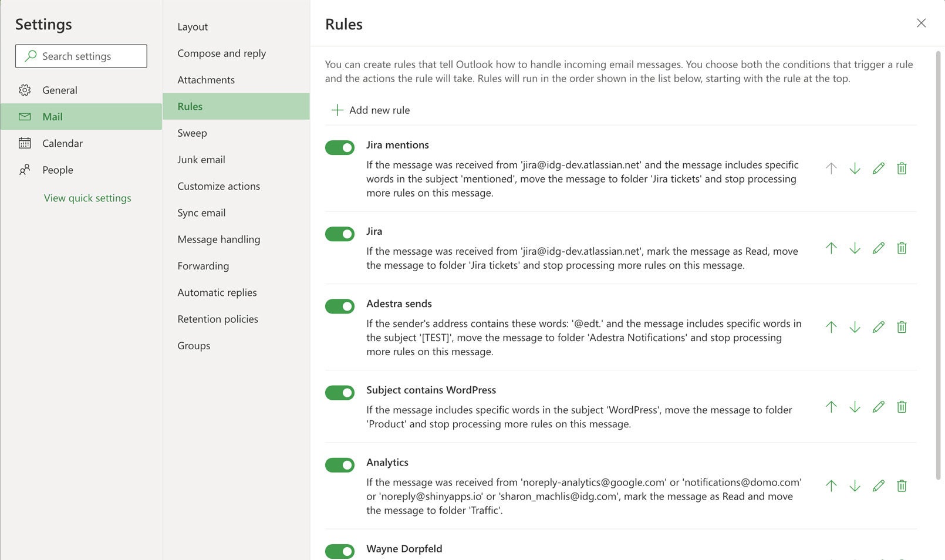Toggle the Wayne Dorpfeld rule
The height and width of the screenshot is (560, 945).
340,551
